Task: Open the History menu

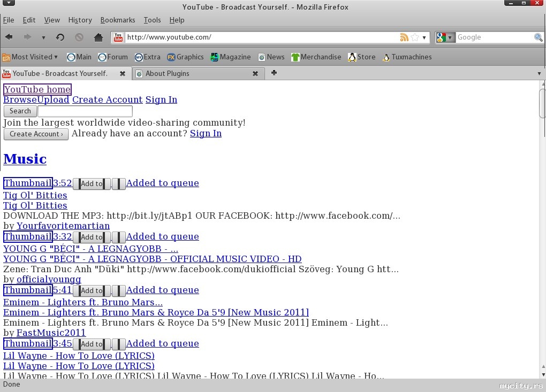Action: click(x=80, y=20)
